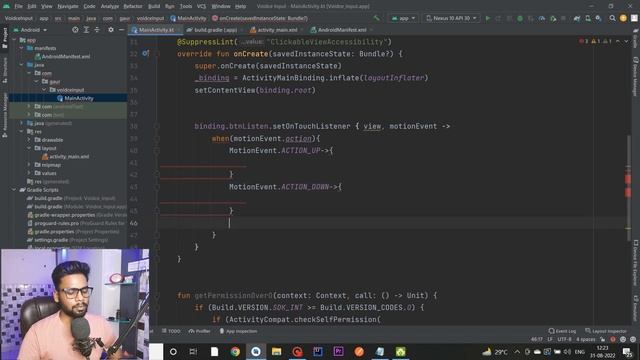Image resolution: width=640 pixels, height=360 pixels.
Task: Click the Windows Cortana search circle
Action: [x=173, y=351]
